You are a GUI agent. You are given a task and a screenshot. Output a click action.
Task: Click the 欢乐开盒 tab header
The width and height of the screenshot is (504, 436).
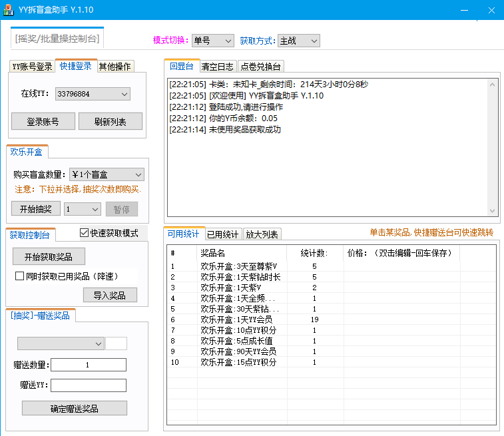(x=27, y=152)
